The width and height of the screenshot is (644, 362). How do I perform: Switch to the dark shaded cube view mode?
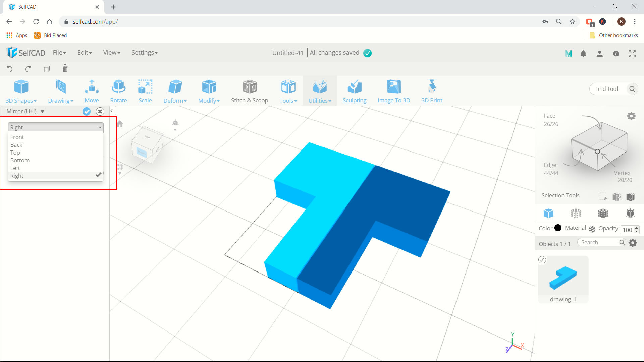630,213
